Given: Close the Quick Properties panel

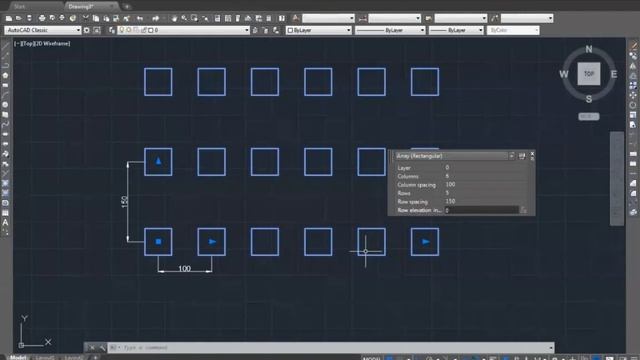Looking at the screenshot, I should coord(532,154).
